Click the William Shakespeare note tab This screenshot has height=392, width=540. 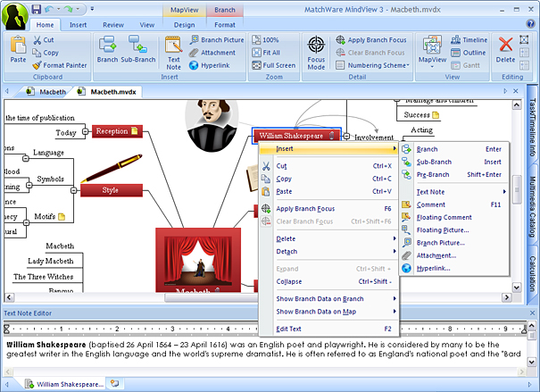[64, 384]
